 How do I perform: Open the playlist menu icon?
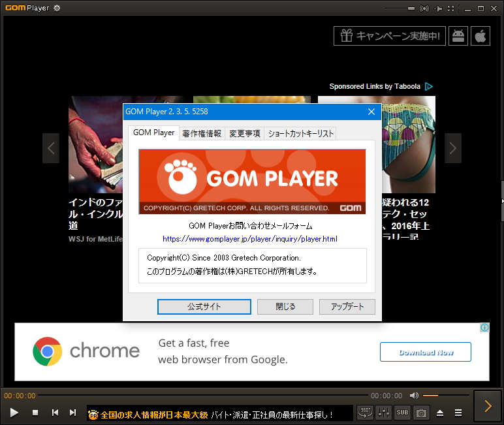pos(458,413)
